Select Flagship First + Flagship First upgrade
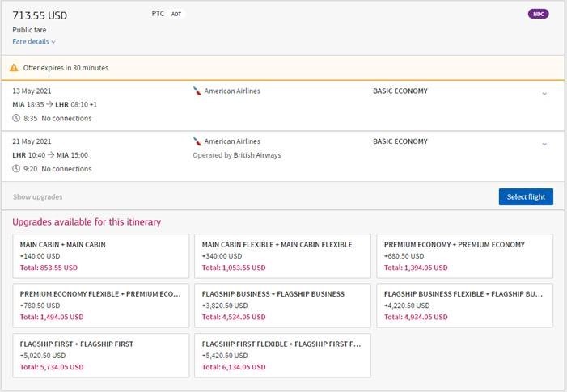This screenshot has height=392, width=567. coord(101,355)
